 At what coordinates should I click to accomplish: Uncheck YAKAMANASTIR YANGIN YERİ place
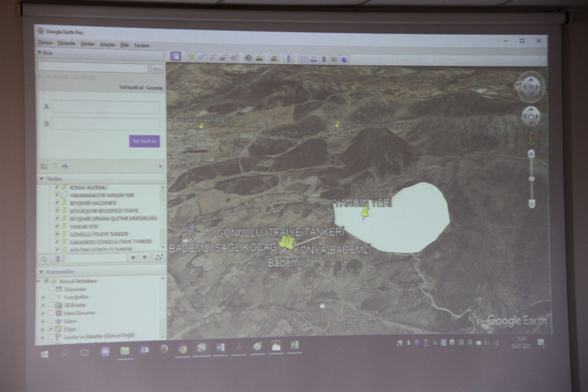(x=56, y=195)
